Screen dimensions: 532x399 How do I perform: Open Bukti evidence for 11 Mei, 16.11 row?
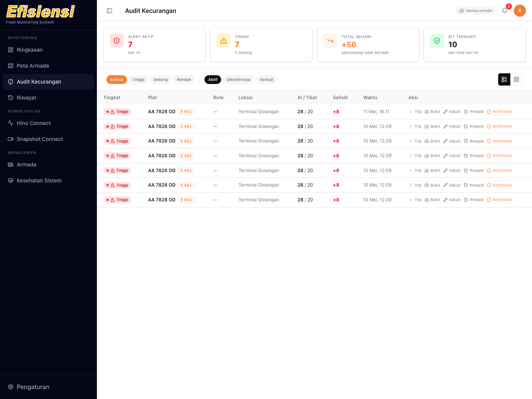point(432,112)
